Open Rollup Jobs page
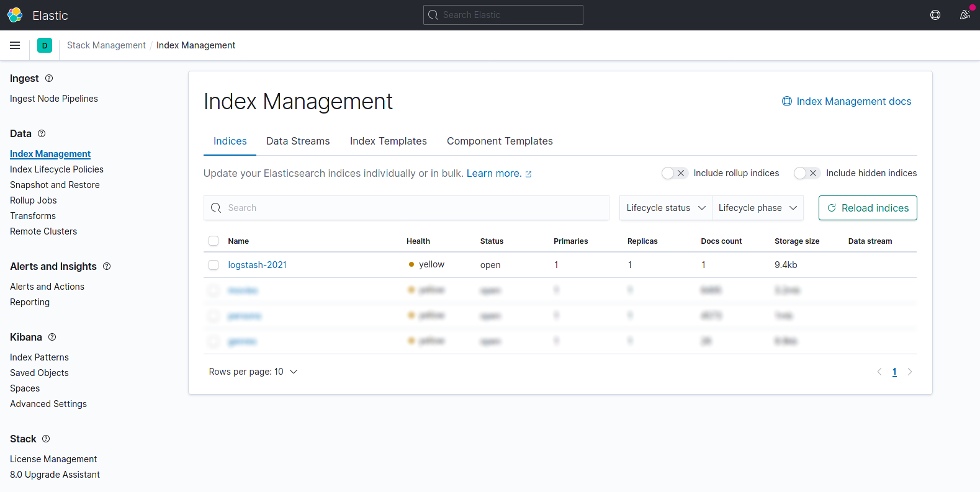This screenshot has width=980, height=492. 34,200
